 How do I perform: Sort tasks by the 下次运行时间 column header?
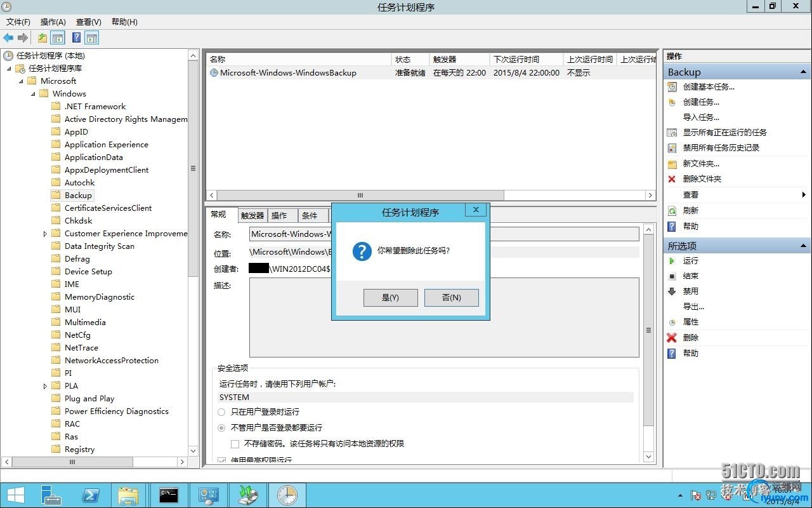point(527,59)
